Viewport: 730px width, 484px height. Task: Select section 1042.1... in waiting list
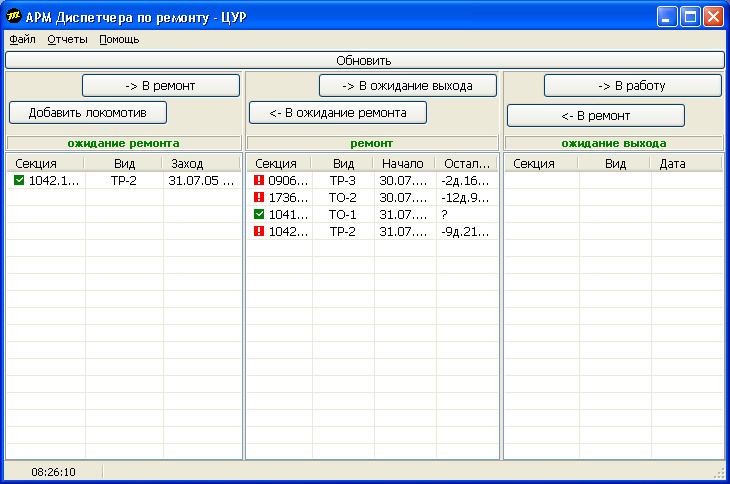54,181
